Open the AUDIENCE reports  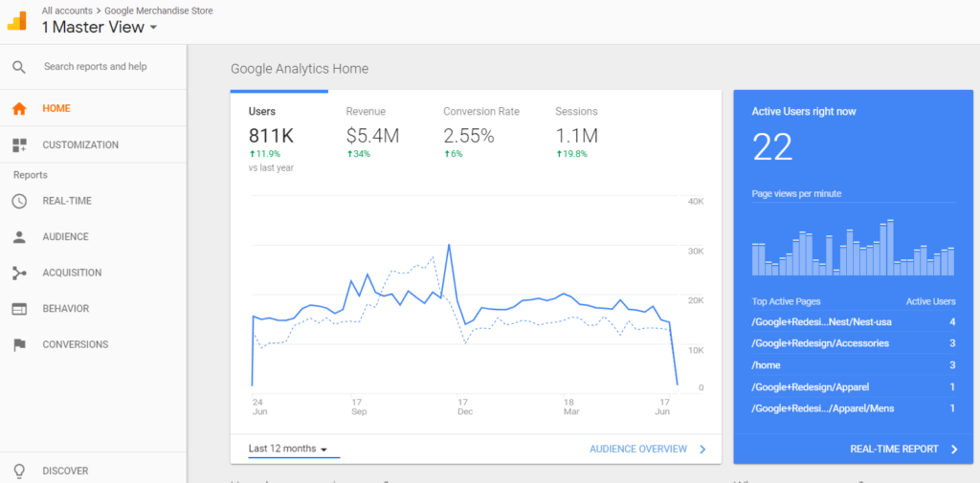pyautogui.click(x=66, y=237)
